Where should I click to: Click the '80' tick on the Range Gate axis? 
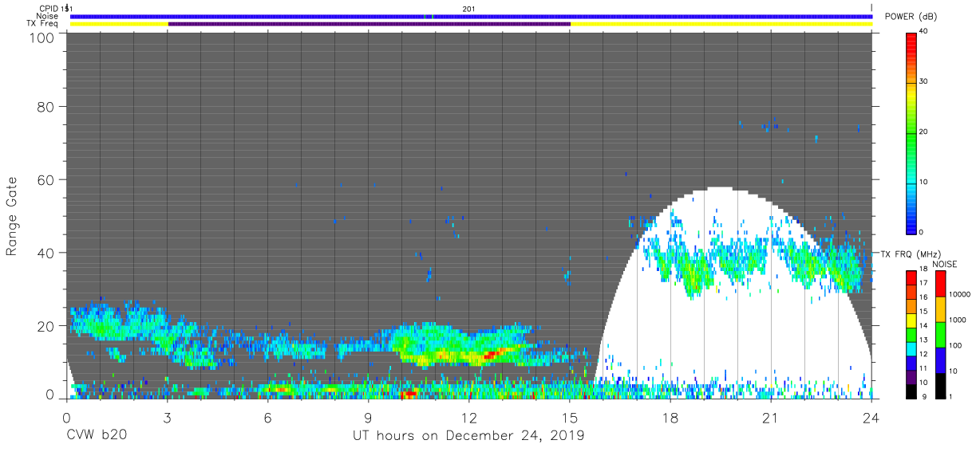[45, 107]
